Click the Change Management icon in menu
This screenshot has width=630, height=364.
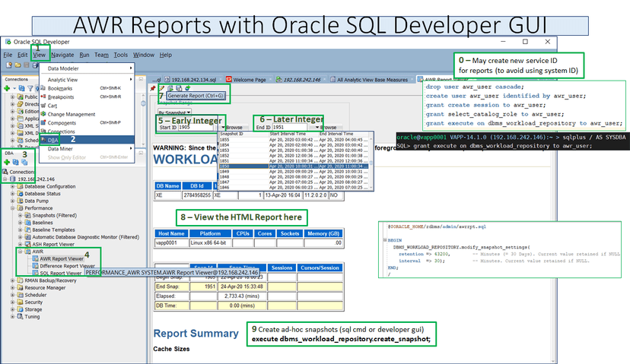[x=42, y=114]
